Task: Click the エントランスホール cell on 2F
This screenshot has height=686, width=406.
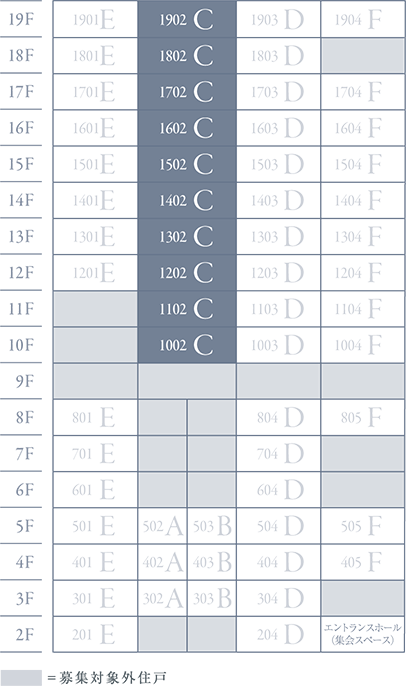Action: click(x=363, y=634)
